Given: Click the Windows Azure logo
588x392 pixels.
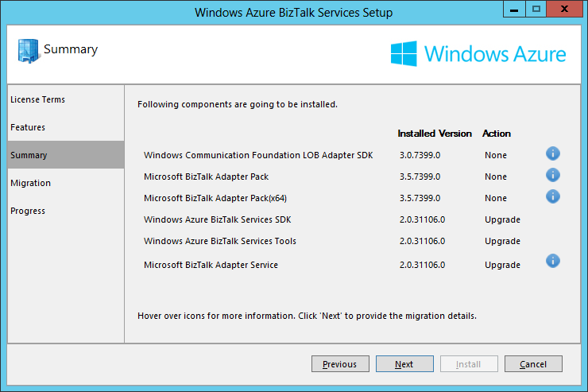Looking at the screenshot, I should [478, 54].
